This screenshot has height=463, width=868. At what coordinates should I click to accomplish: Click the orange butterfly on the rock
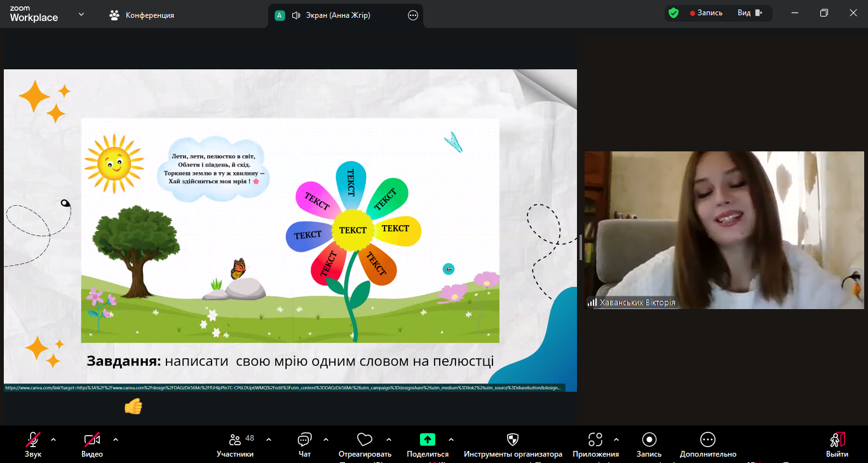pos(238,269)
